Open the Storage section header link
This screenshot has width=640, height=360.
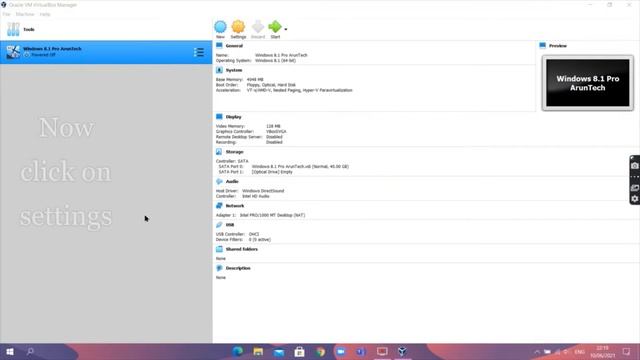[x=234, y=152]
